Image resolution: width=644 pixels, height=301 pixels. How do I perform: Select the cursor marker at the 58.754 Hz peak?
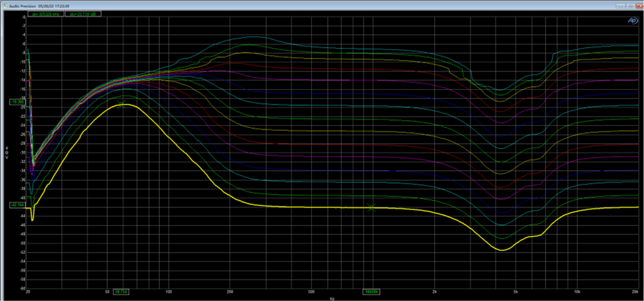click(x=121, y=104)
